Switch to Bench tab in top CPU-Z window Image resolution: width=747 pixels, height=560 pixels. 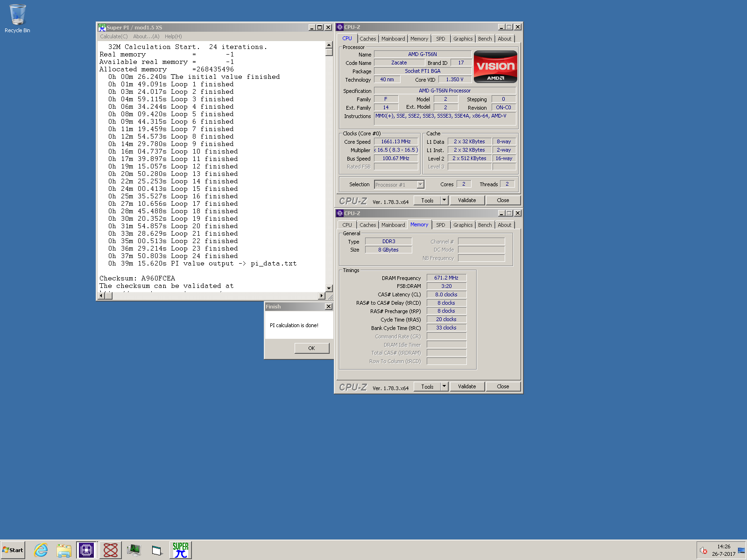(x=485, y=39)
